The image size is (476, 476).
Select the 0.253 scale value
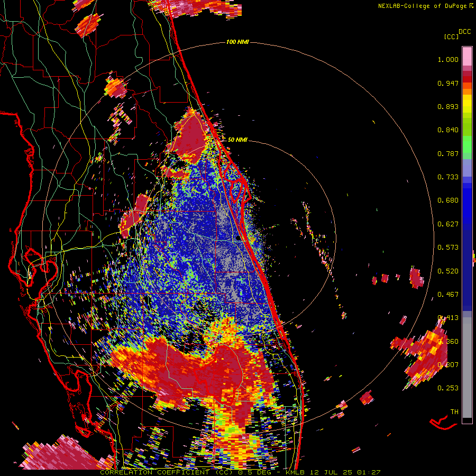[x=448, y=388]
